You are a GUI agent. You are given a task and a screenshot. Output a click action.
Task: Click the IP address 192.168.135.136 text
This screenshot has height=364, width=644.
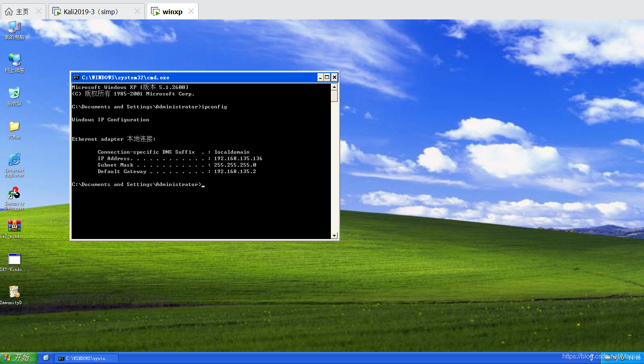point(238,159)
